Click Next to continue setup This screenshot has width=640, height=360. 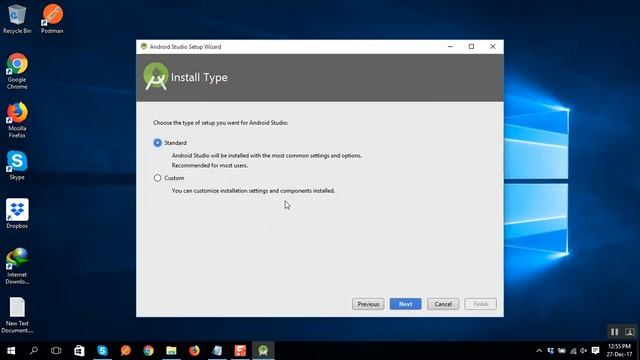coord(405,304)
